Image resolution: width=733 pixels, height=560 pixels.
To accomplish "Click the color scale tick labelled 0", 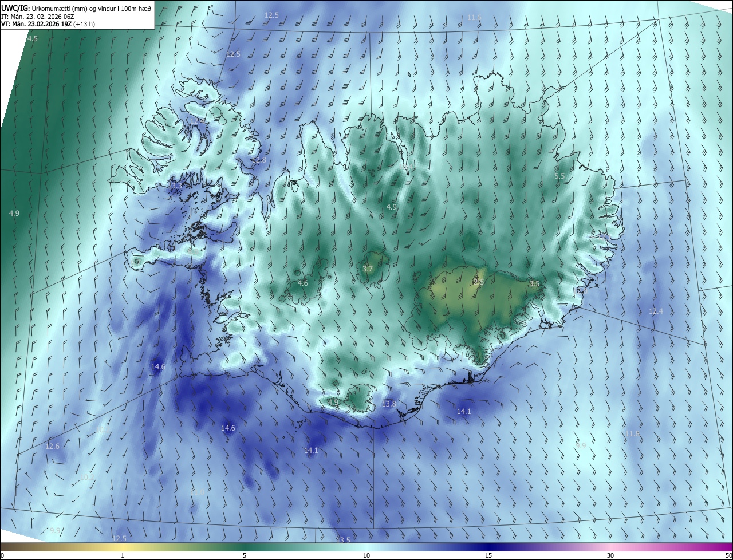I will pos(2,555).
